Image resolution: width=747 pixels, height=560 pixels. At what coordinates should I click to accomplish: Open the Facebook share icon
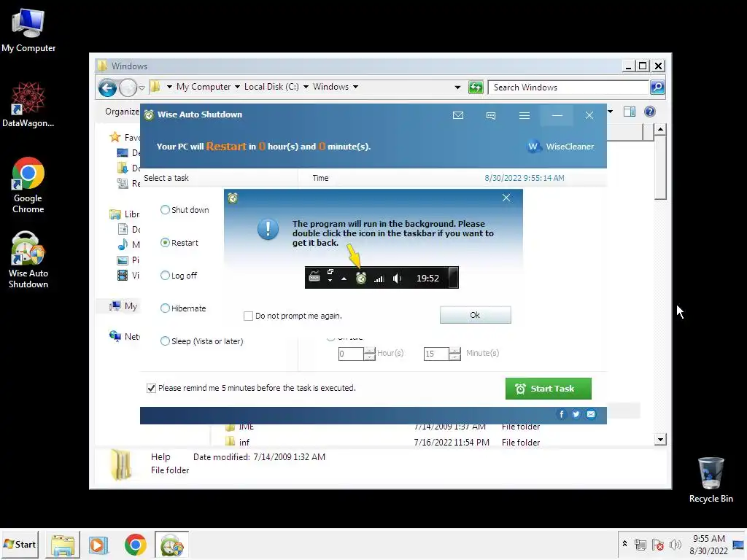(561, 414)
